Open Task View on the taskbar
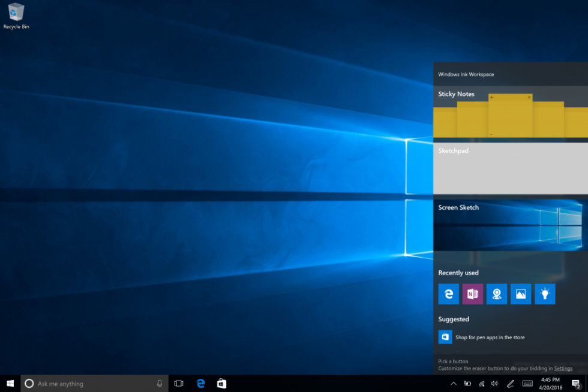 [x=179, y=383]
